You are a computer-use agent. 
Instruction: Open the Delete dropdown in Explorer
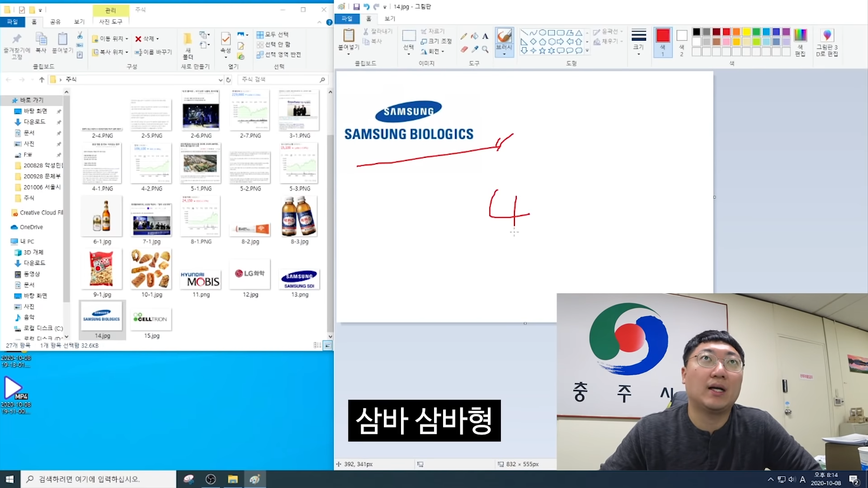(147, 39)
